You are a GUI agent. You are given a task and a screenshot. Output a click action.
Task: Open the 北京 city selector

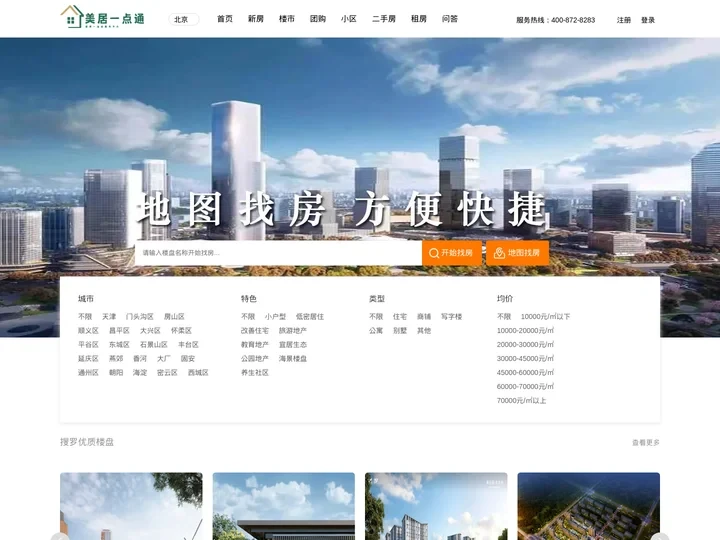184,19
